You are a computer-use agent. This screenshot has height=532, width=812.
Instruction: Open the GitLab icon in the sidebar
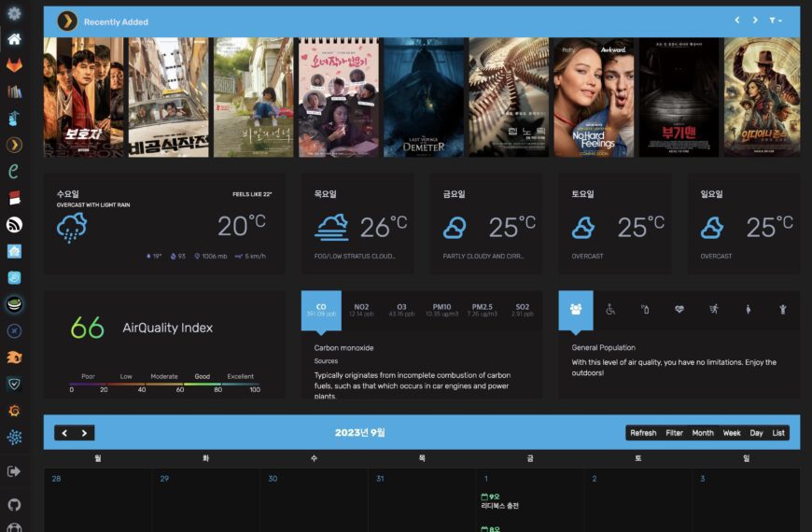(x=14, y=65)
